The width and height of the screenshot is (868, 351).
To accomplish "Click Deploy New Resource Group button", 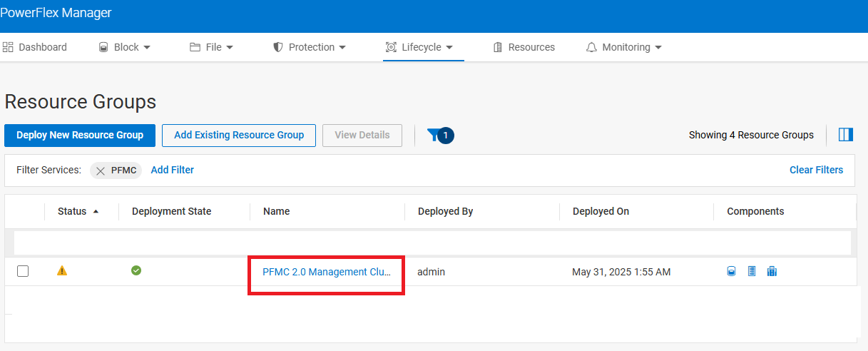I will [x=80, y=135].
